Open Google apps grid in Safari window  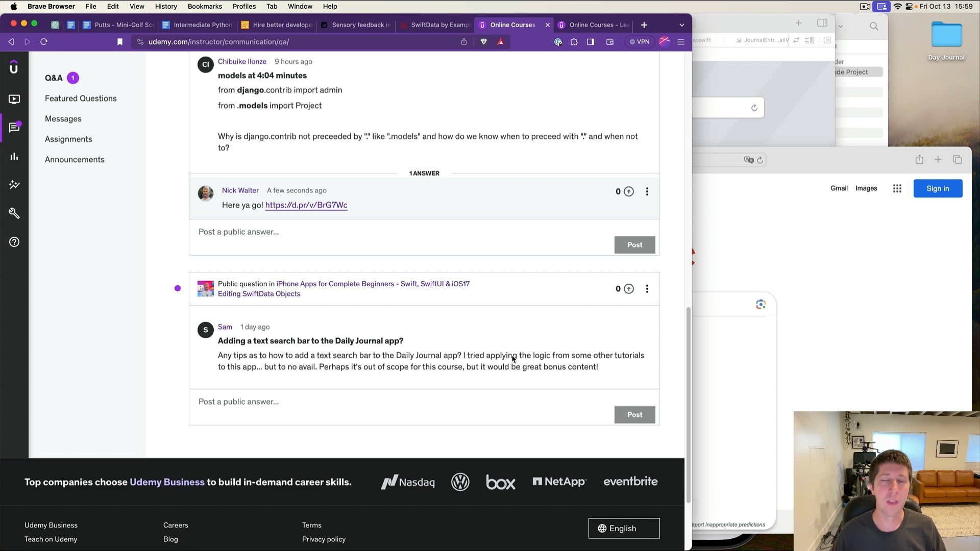click(897, 188)
